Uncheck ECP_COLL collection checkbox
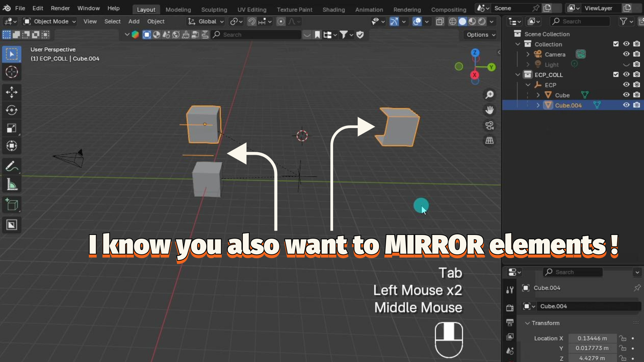The width and height of the screenshot is (644, 362). 616,74
